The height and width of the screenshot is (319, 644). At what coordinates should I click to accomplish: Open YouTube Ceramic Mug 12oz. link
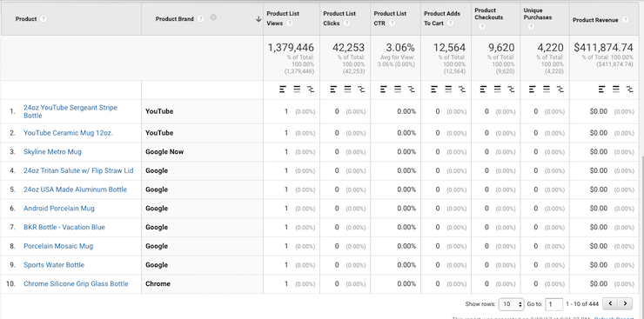68,133
